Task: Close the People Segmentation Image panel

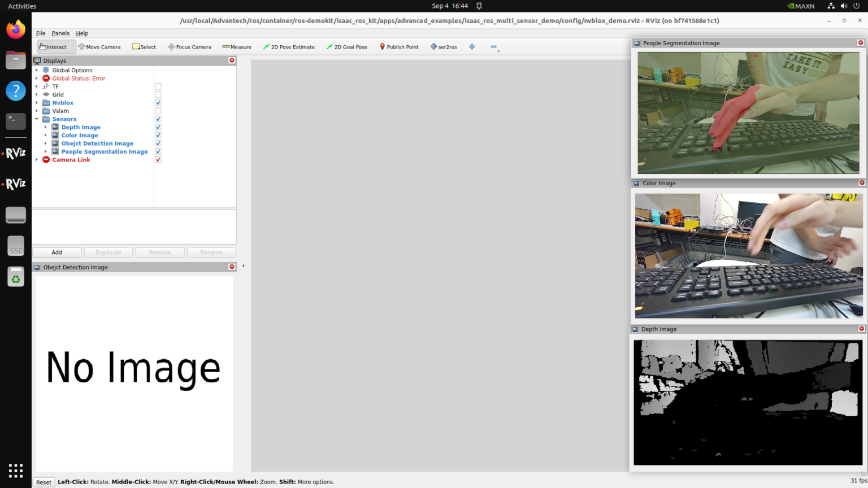Action: [x=861, y=43]
